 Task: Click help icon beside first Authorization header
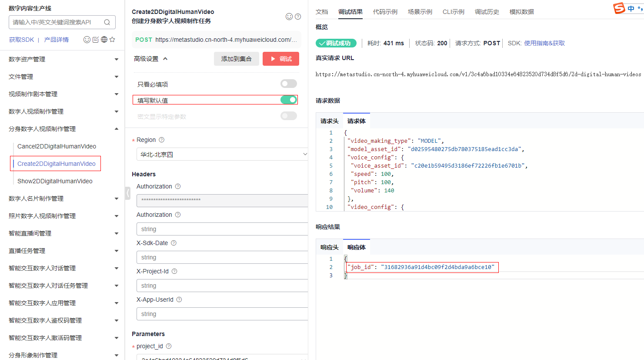[x=178, y=186]
